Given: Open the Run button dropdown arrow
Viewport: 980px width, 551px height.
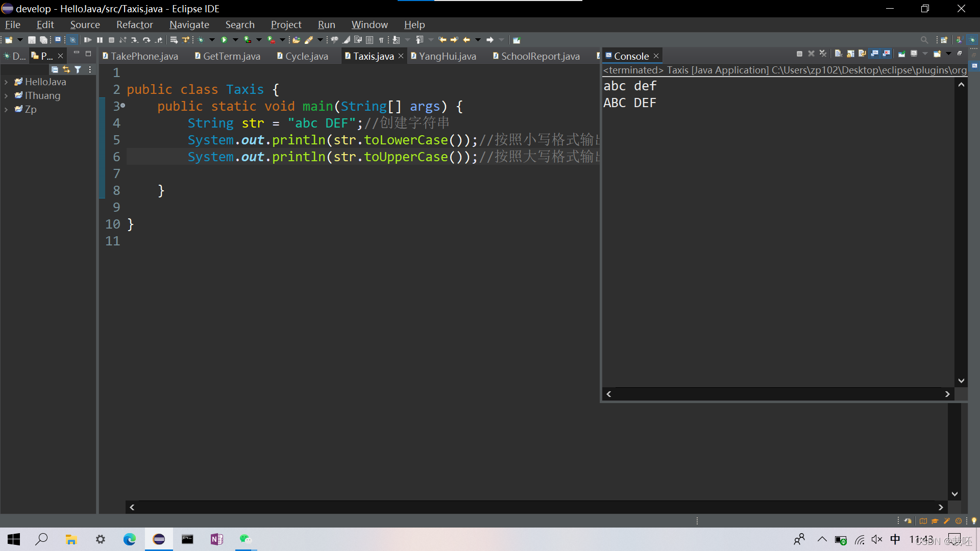Looking at the screenshot, I should (235, 40).
